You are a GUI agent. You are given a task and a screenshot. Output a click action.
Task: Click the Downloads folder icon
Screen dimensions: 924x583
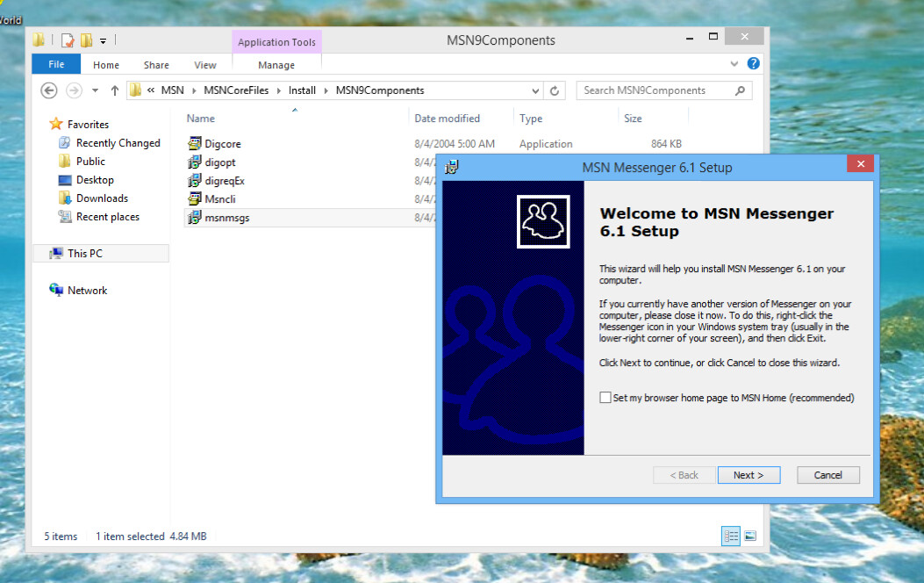tap(65, 198)
